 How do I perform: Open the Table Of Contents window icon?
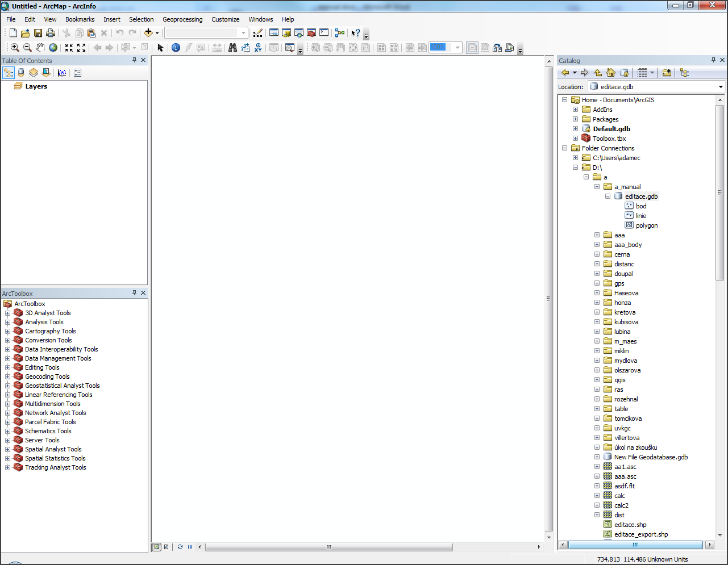point(274,33)
